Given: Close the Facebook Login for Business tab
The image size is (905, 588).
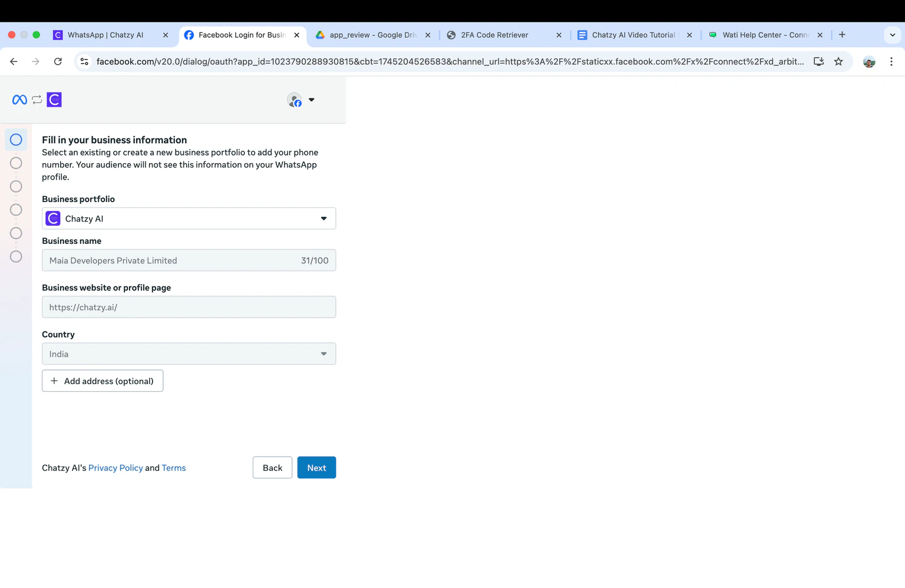Looking at the screenshot, I should pos(296,35).
